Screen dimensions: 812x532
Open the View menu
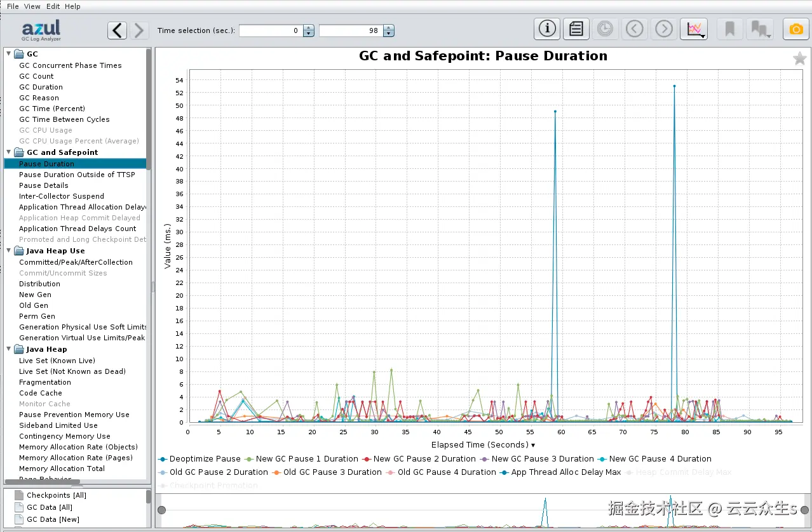coord(32,6)
